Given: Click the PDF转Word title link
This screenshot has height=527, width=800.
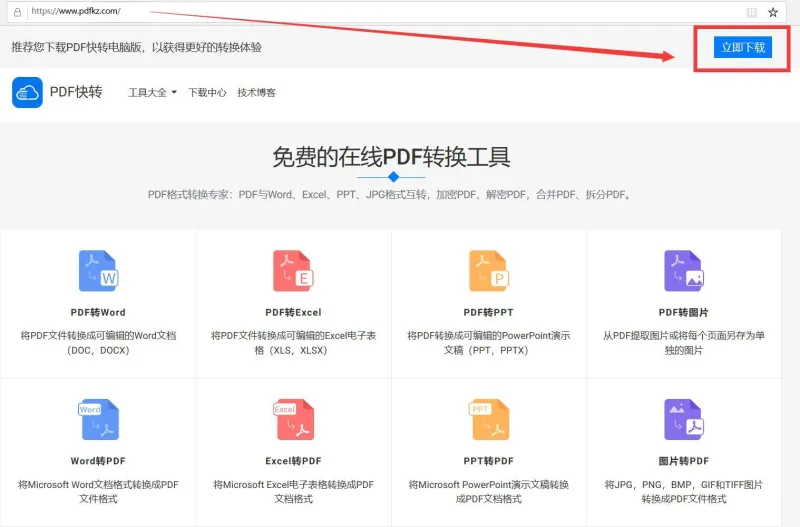Looking at the screenshot, I should pyautogui.click(x=98, y=312).
